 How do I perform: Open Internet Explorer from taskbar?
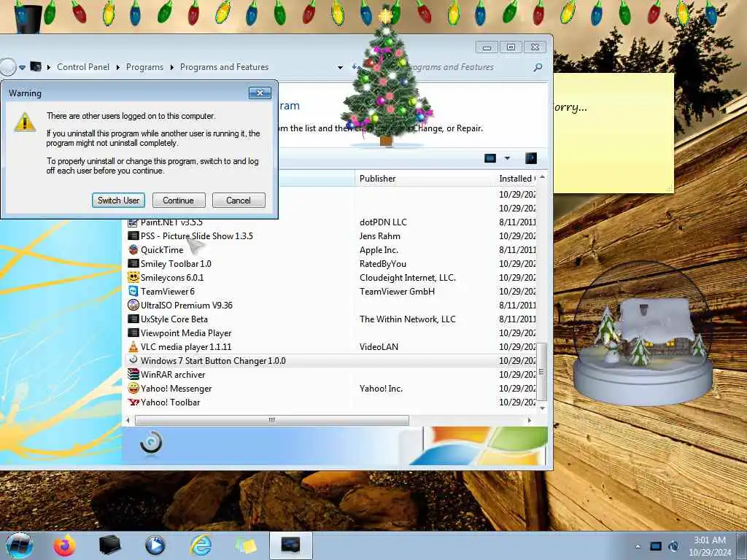tap(201, 545)
